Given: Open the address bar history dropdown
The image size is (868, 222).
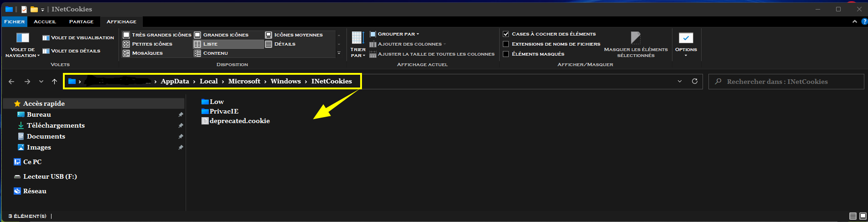Looking at the screenshot, I should pos(680,81).
